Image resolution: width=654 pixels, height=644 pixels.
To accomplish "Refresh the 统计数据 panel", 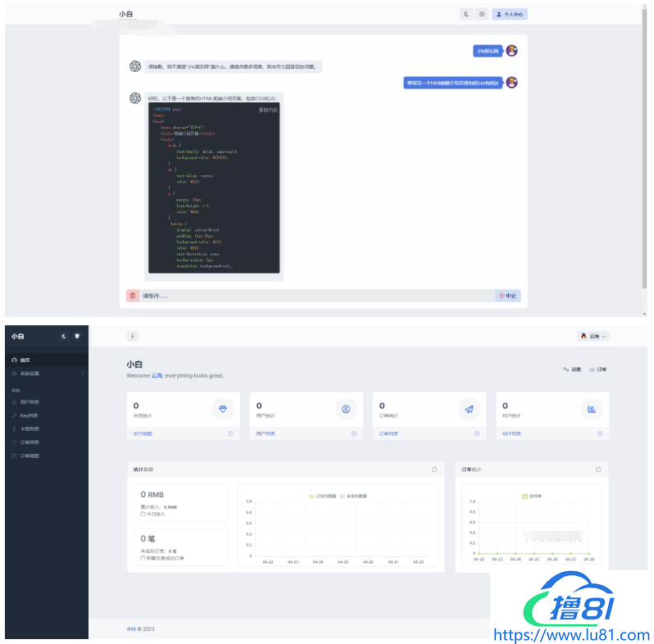I will (x=434, y=469).
